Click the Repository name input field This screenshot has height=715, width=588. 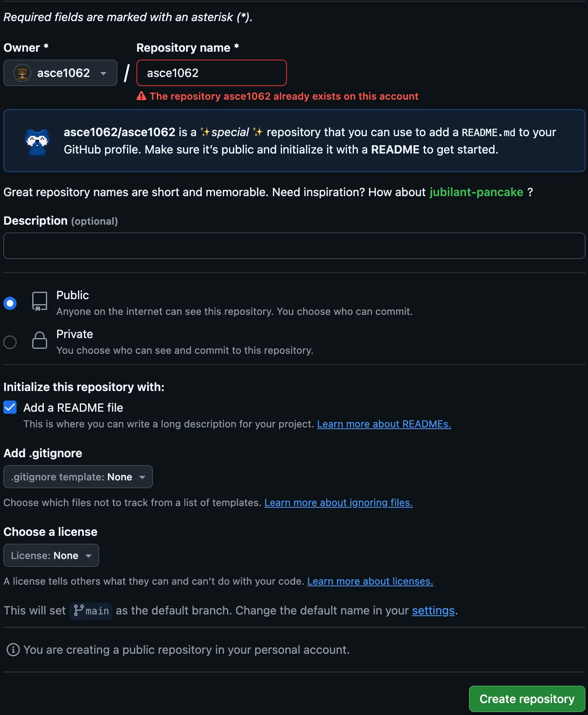(211, 73)
